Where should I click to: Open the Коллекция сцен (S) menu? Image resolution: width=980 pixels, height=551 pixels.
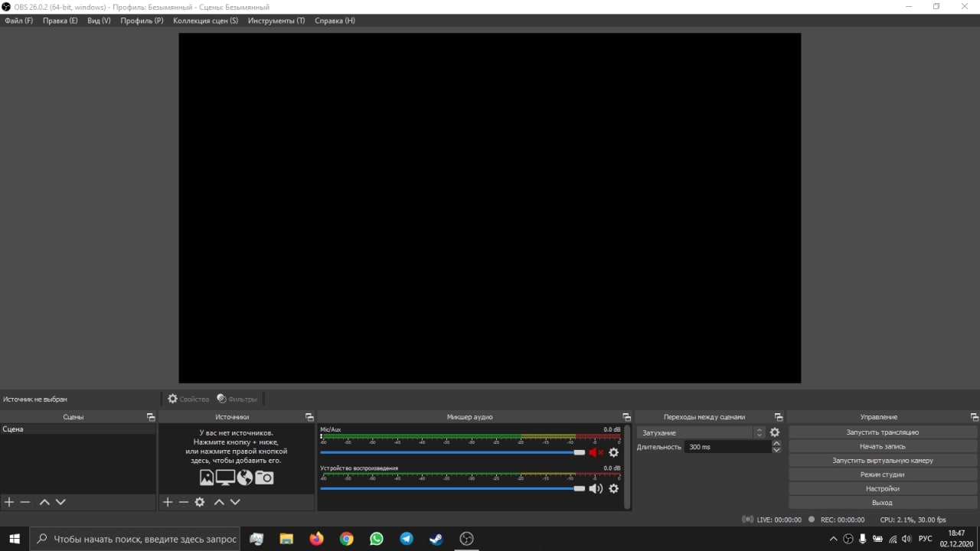[x=205, y=21]
